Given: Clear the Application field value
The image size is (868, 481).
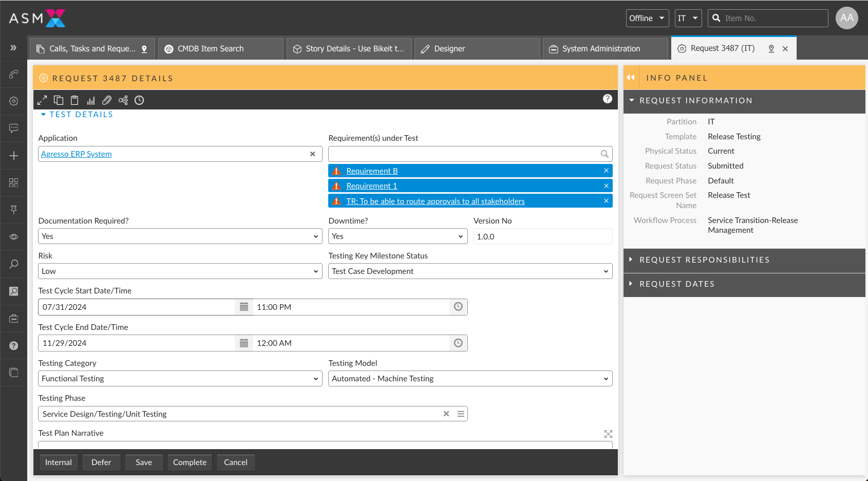Looking at the screenshot, I should coord(312,154).
